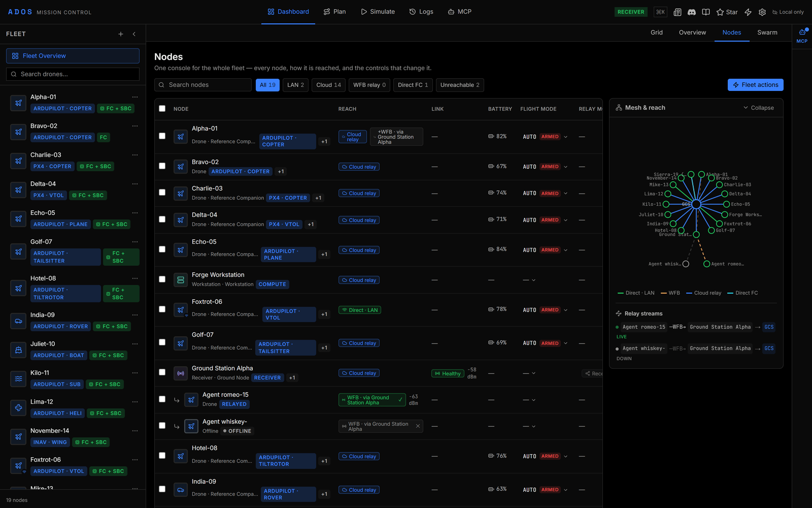The height and width of the screenshot is (508, 812).
Task: Expand the Foxtrot-06 flight mode dropdown
Action: [x=566, y=310]
